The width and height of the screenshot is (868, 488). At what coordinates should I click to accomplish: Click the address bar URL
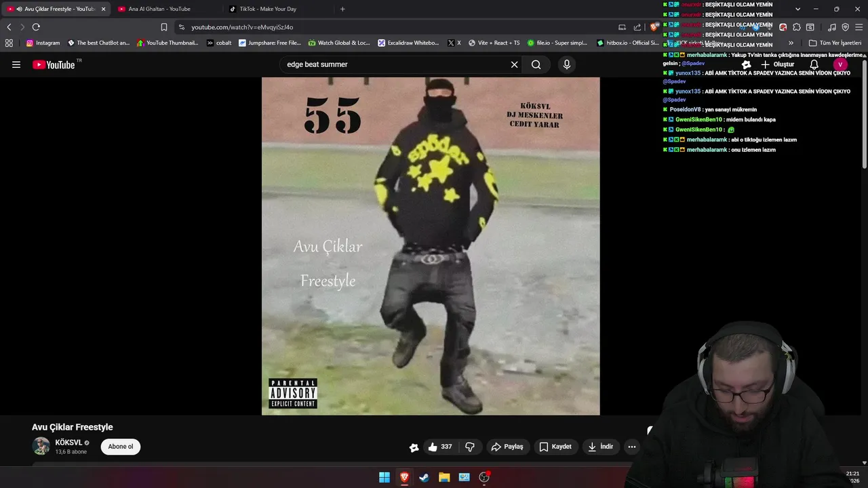coord(242,27)
